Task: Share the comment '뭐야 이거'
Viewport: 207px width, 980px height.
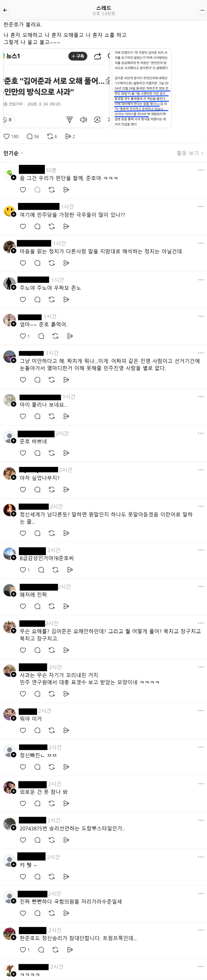Action: coord(66,730)
